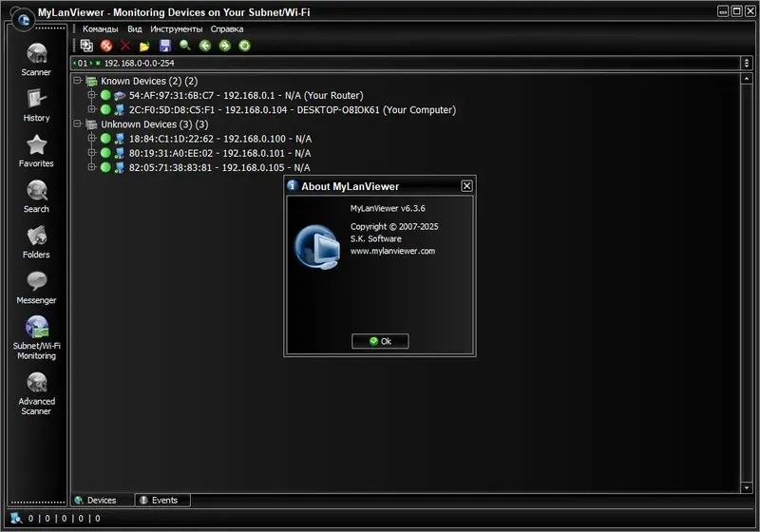Click the red stop scanning toolbar icon
The height and width of the screenshot is (532, 760).
click(x=106, y=46)
